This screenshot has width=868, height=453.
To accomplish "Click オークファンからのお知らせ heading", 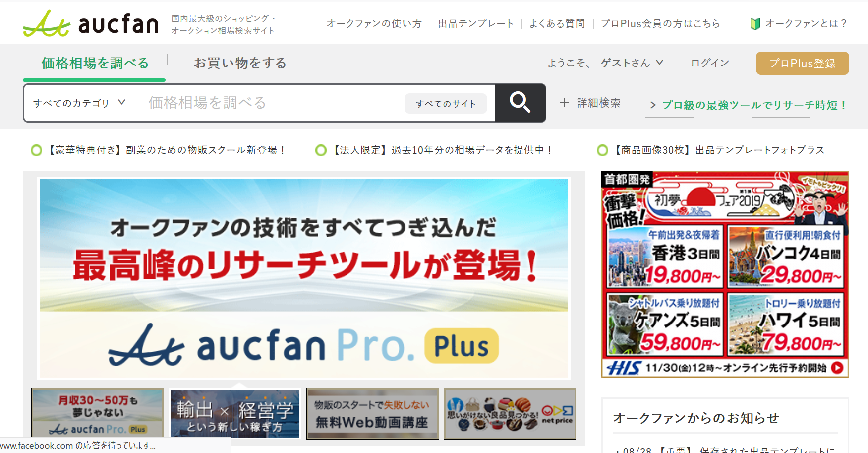I will (x=696, y=418).
